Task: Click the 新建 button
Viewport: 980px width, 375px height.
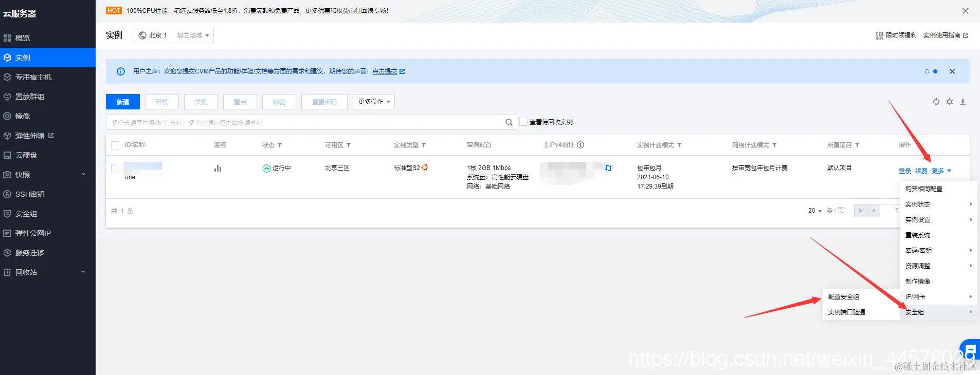Action: (x=123, y=102)
